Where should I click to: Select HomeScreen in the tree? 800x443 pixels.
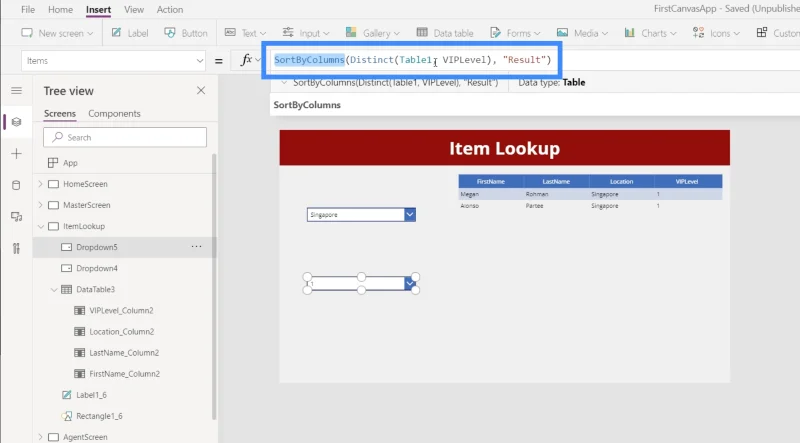pyautogui.click(x=85, y=184)
